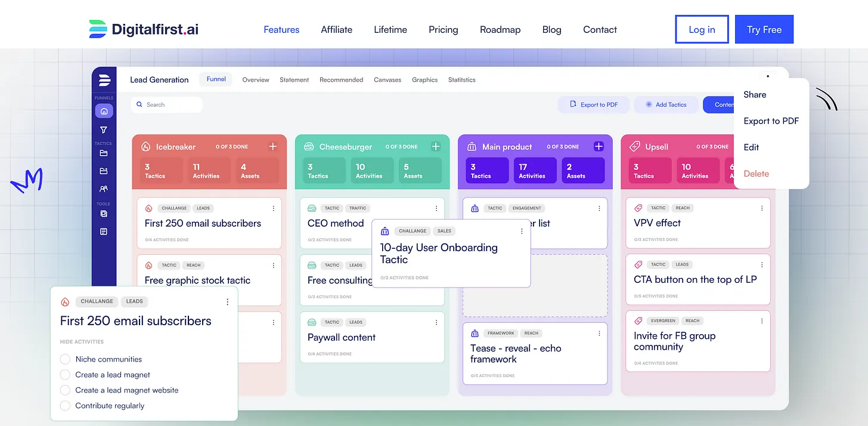Viewport: 868px width, 426px height.
Task: Click the plus icon on Cheeseburger column
Action: pos(436,146)
